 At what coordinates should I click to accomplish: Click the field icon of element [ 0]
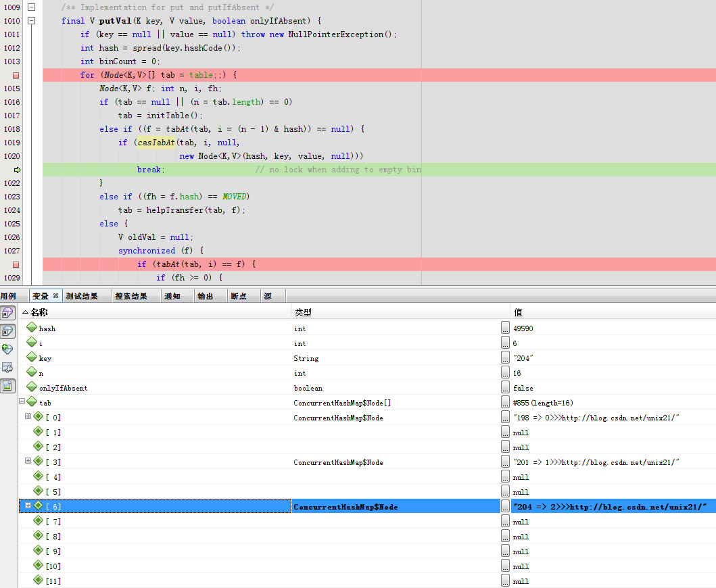tap(39, 416)
